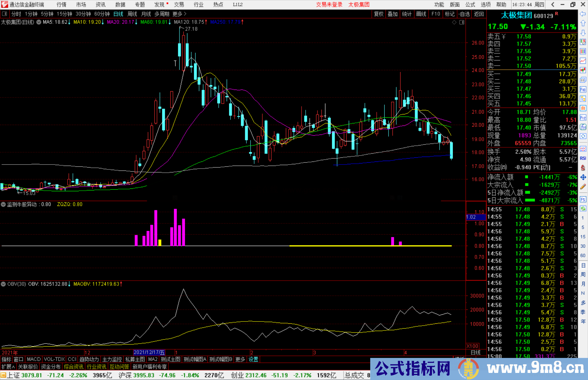Toggle the 监测牛股异动 panel indicator button
The height and width of the screenshot is (380, 588).
(3, 204)
